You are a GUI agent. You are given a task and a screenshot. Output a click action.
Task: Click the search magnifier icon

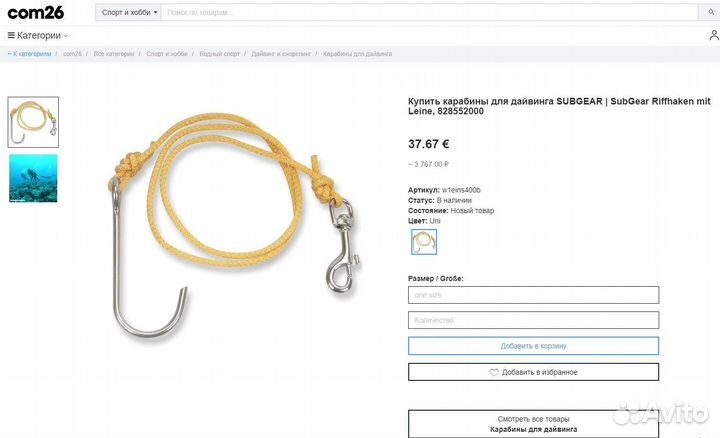pos(711,12)
